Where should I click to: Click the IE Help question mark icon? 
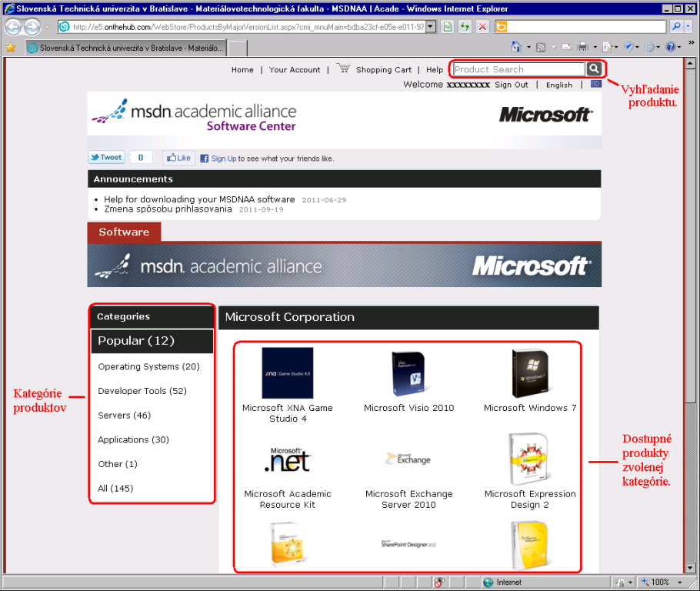[671, 47]
